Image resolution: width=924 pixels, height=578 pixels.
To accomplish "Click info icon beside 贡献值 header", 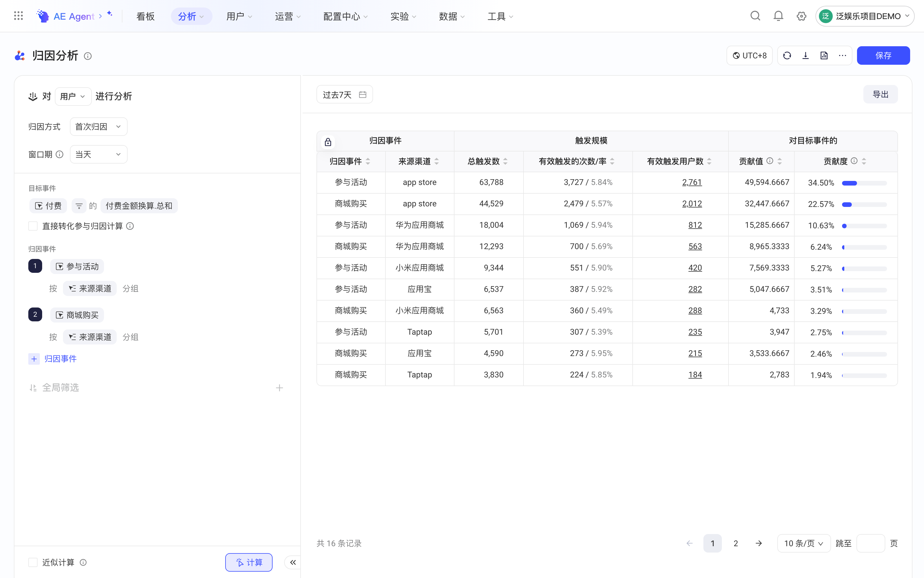I will [x=770, y=161].
